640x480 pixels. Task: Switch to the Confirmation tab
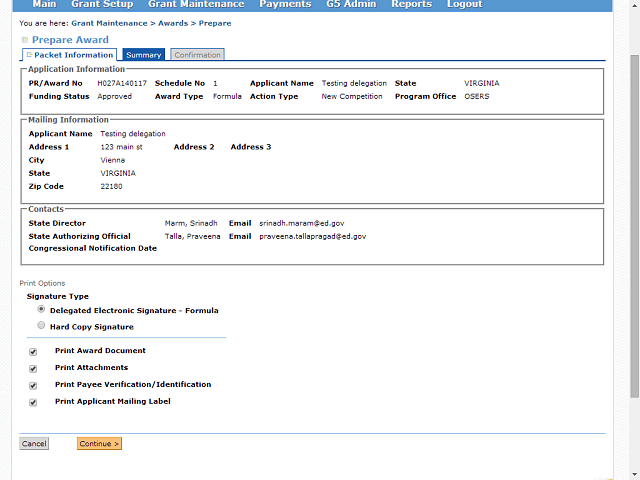pyautogui.click(x=197, y=55)
